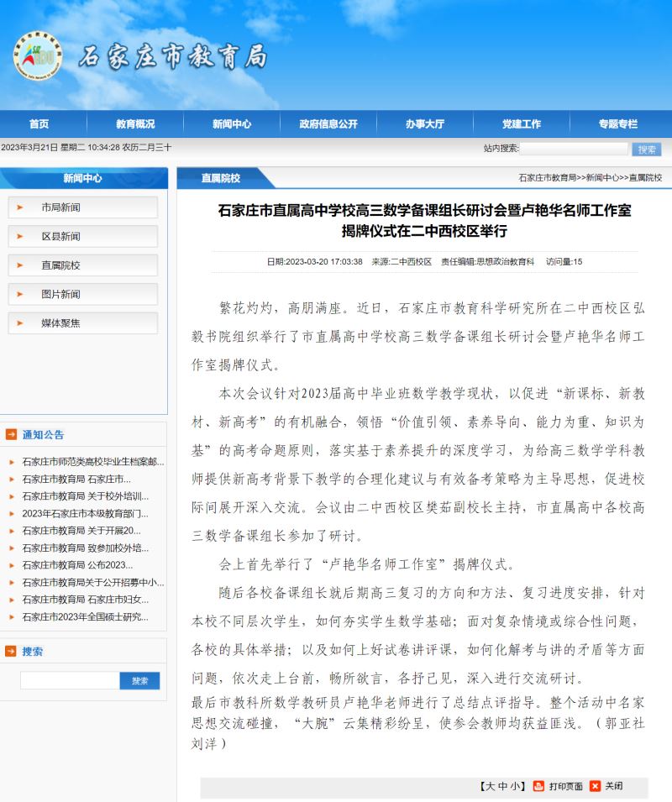Open the 新闻中心 navigation menu item
672x802 pixels.
(232, 123)
